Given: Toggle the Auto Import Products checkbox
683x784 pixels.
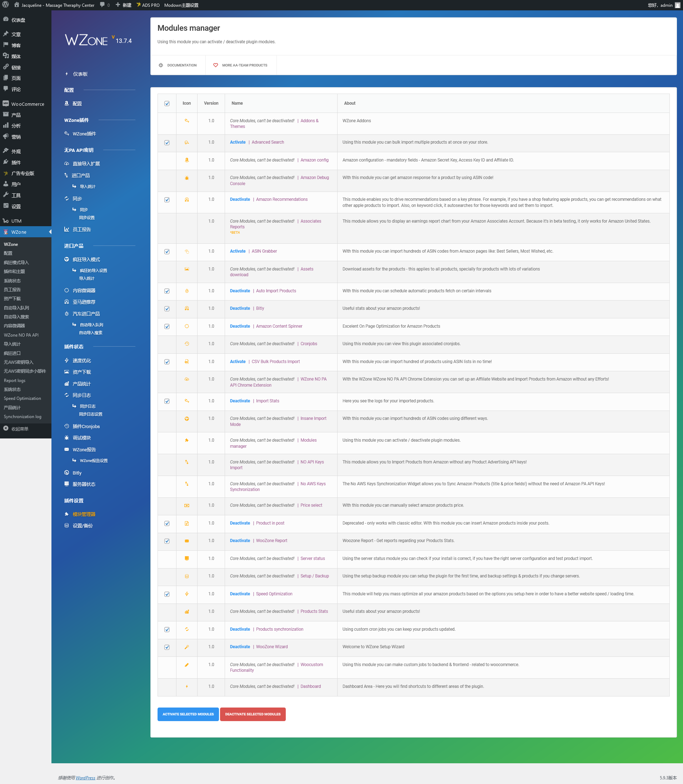Looking at the screenshot, I should pos(167,291).
